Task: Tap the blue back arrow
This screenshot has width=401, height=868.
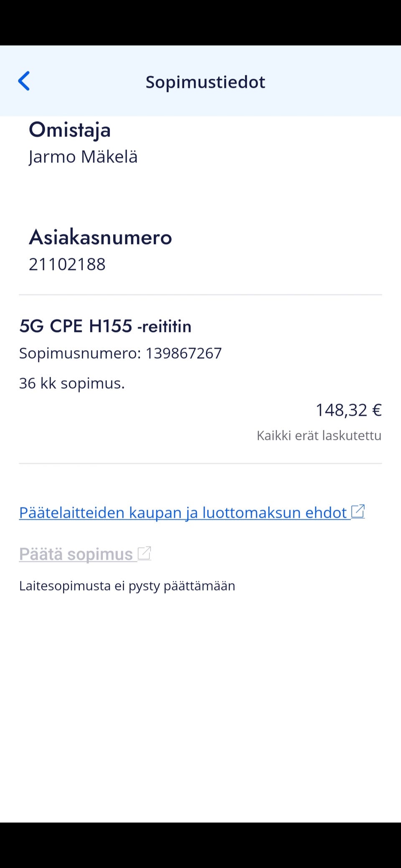Action: click(x=24, y=81)
